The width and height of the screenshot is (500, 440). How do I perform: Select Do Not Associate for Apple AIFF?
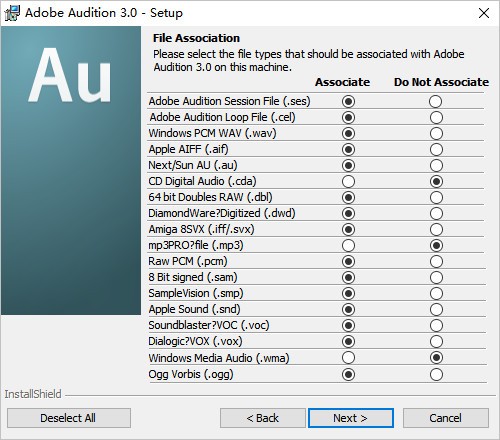(x=436, y=149)
